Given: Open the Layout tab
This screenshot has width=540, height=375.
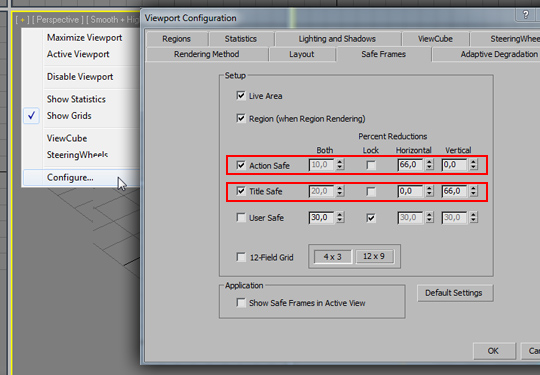Looking at the screenshot, I should pyautogui.click(x=302, y=54).
